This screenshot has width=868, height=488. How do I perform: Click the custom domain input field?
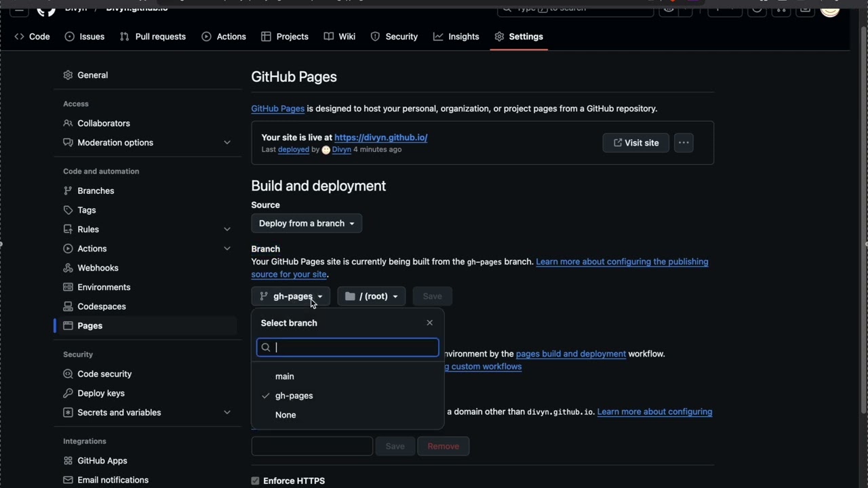tap(312, 446)
